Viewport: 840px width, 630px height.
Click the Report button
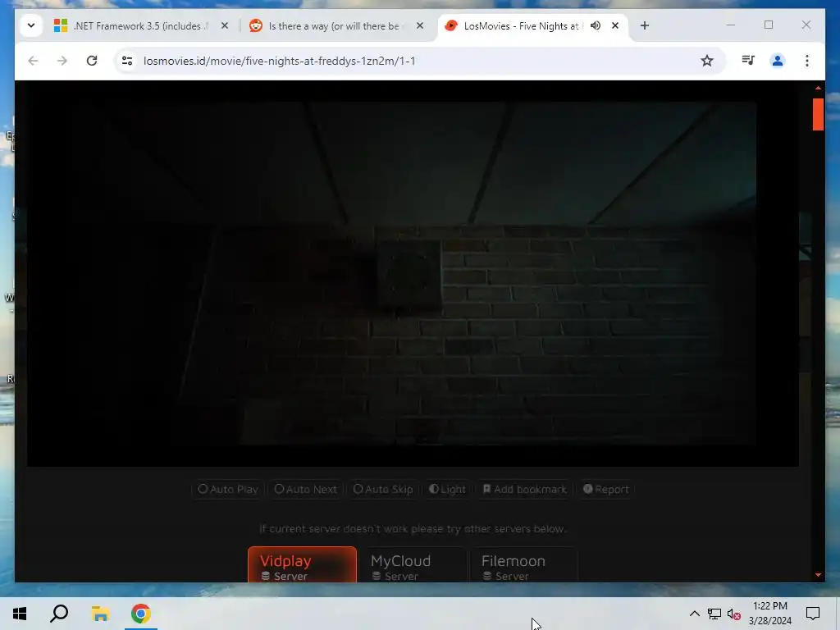606,489
